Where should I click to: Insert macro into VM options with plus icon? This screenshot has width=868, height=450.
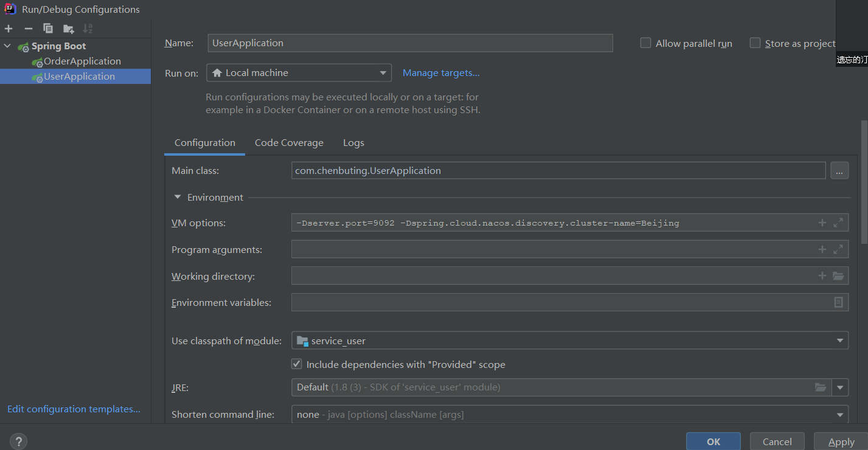pos(822,223)
